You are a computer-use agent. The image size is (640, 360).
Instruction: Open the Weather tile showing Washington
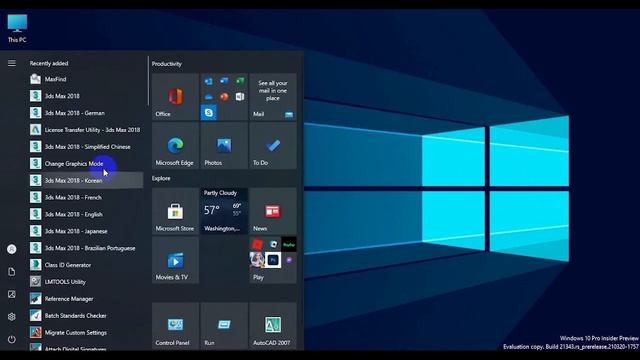pos(224,211)
